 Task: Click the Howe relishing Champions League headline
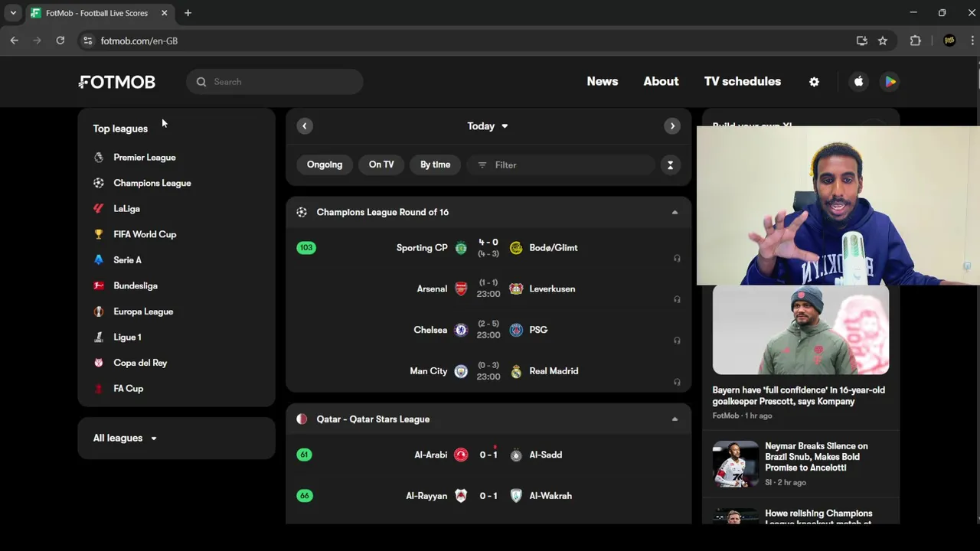tap(818, 518)
